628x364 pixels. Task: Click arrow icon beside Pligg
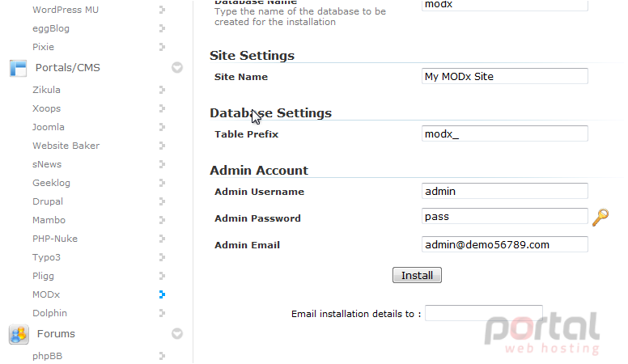coord(162,276)
